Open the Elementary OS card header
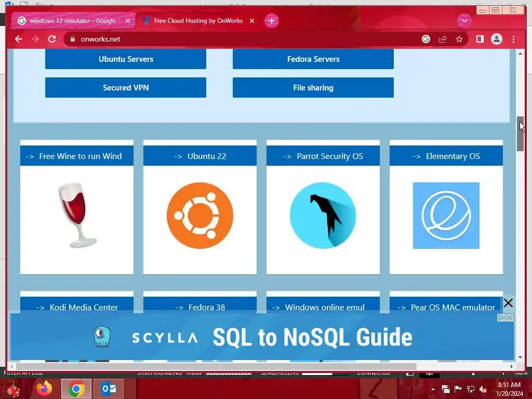Viewport: 532px width, 399px height. [x=446, y=156]
